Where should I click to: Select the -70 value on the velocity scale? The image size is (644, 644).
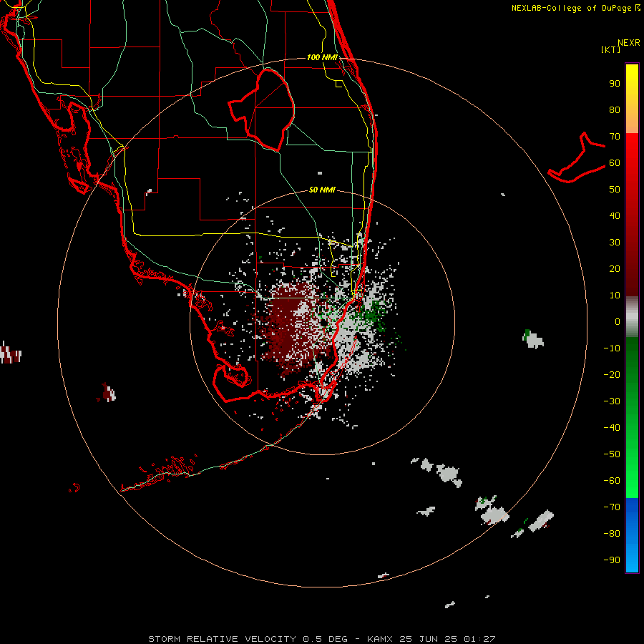pyautogui.click(x=612, y=507)
